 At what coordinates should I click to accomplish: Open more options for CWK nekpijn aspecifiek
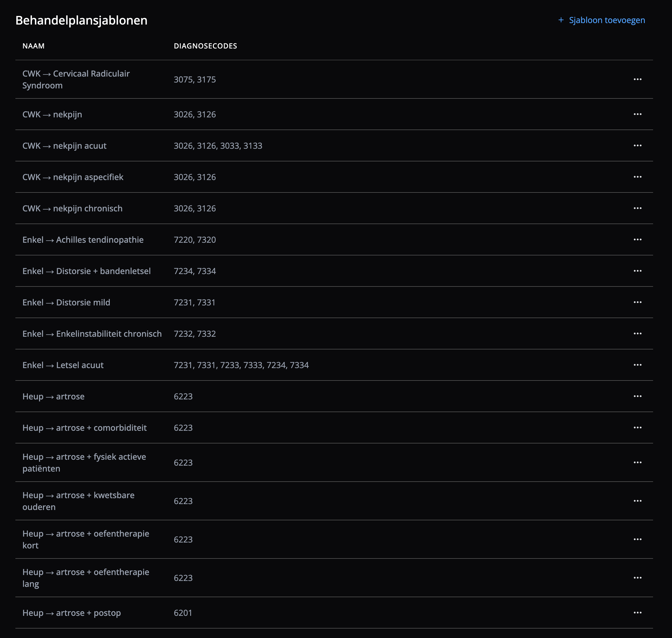pos(637,177)
